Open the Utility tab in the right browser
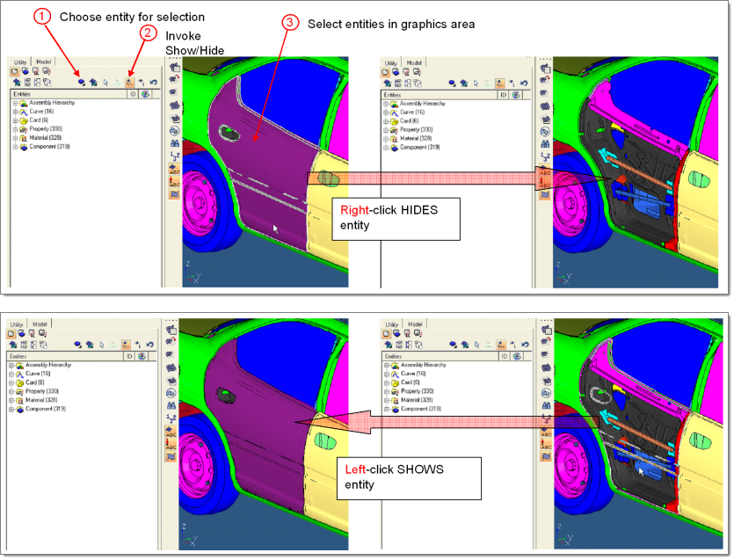Screen dimensions: 734x560 pyautogui.click(x=391, y=63)
